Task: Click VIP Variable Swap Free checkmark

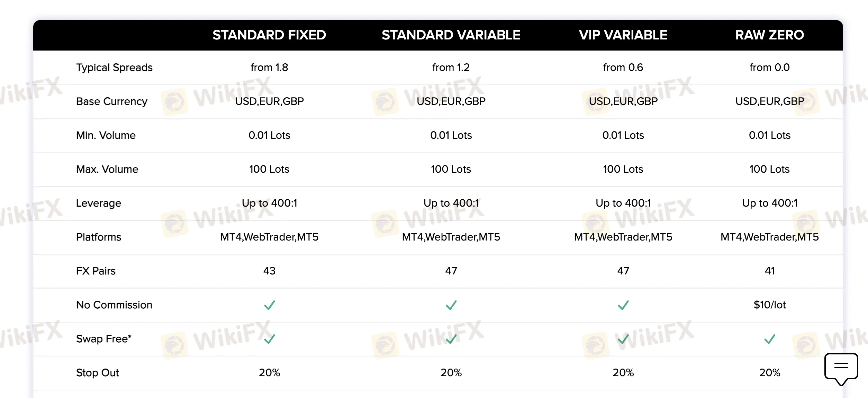Action: (623, 339)
